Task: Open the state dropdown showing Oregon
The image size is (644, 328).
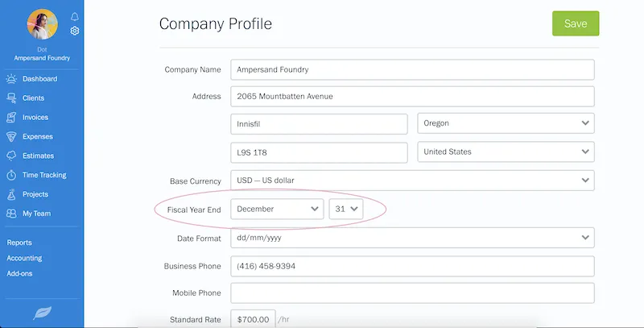Action: 506,123
